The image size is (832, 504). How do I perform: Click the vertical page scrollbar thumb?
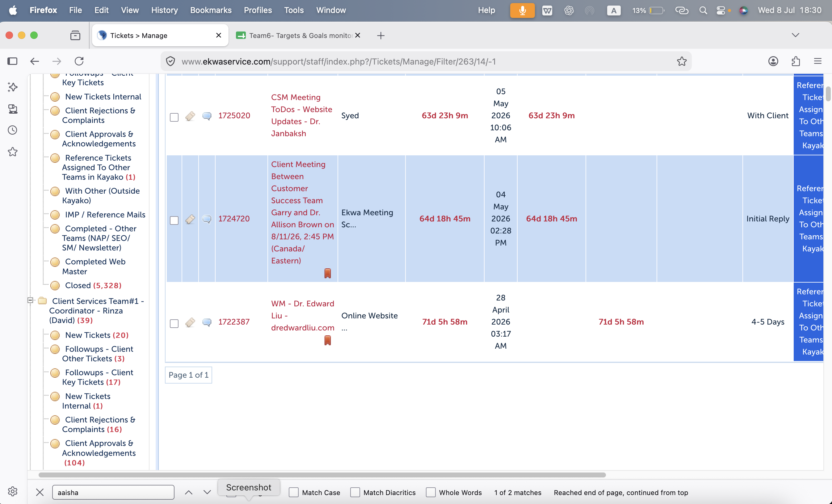(x=828, y=94)
